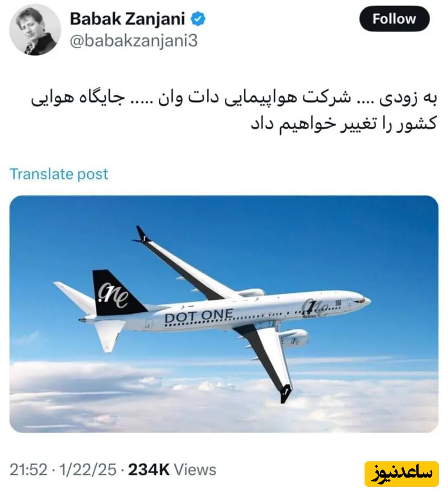Click the airplane's engine under the wing
The height and width of the screenshot is (496, 448).
[294, 339]
